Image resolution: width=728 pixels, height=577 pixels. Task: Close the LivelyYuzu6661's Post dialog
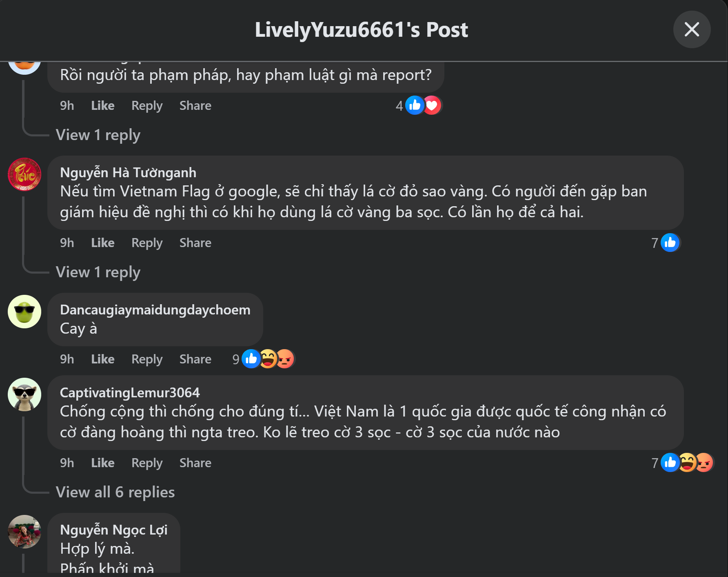pos(692,29)
